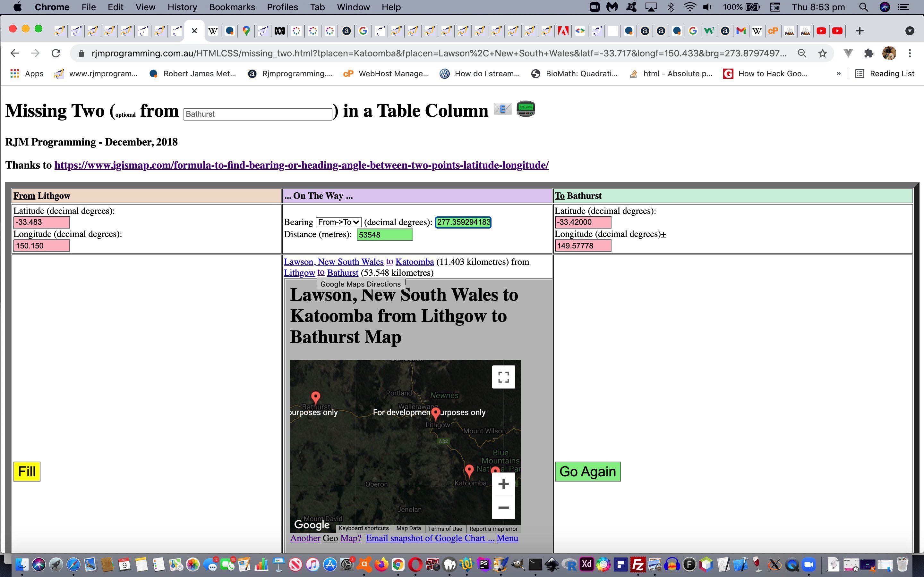Click the zoom in icon on Google Map
Image resolution: width=924 pixels, height=577 pixels.
(x=504, y=483)
